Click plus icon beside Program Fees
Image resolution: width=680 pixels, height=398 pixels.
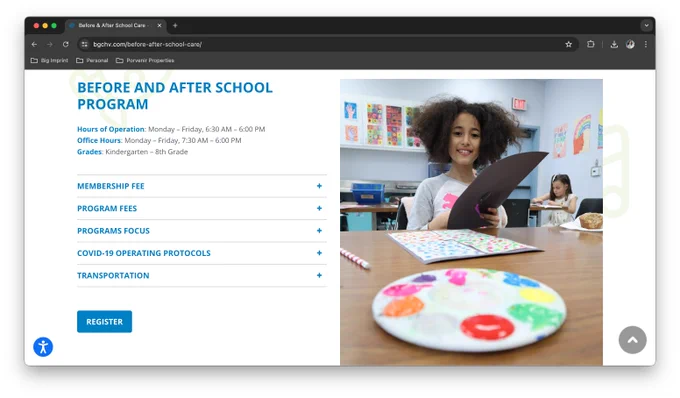click(319, 209)
